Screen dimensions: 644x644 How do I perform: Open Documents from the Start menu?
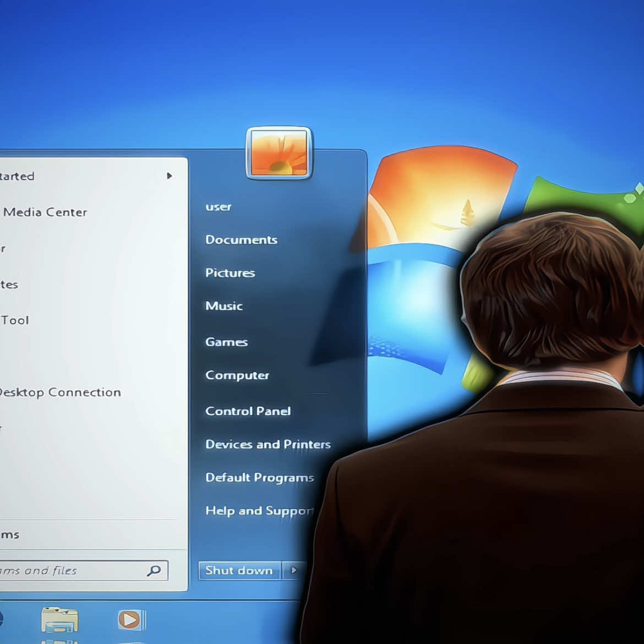(x=242, y=239)
